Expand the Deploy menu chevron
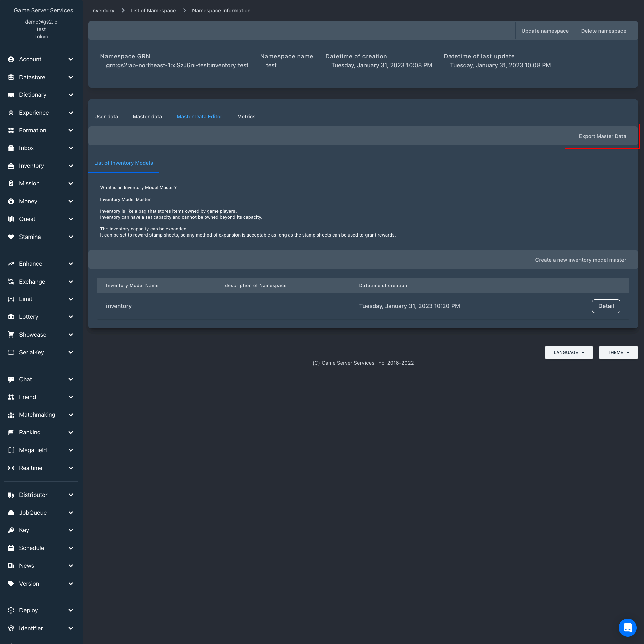 click(71, 610)
